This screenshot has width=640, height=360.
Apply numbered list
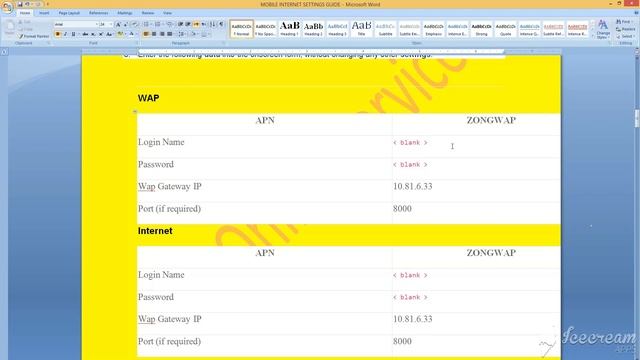(158, 24)
